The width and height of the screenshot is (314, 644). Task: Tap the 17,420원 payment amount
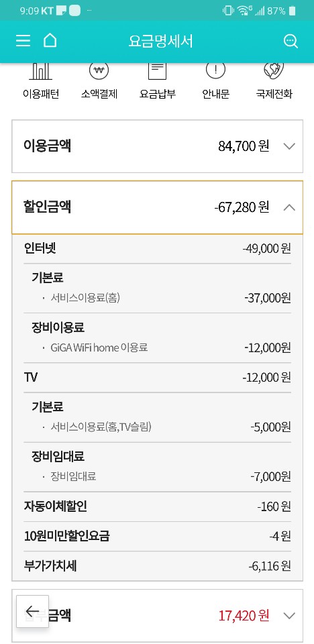click(x=244, y=616)
